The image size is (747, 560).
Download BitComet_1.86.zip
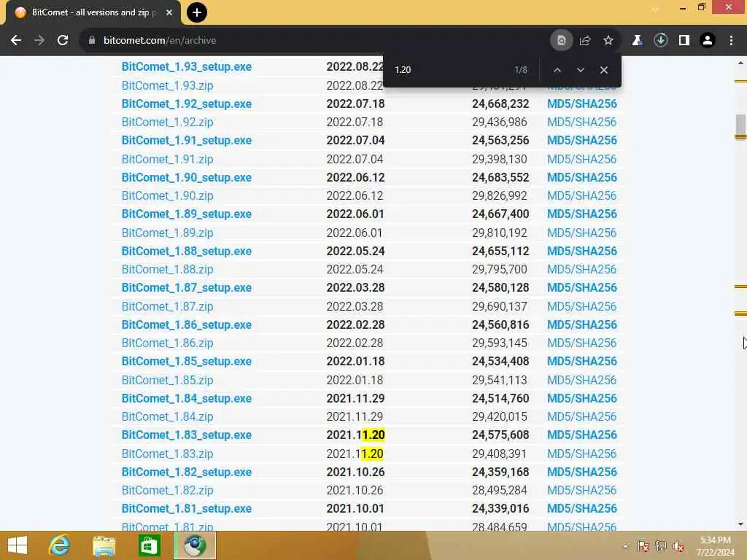pyautogui.click(x=167, y=343)
